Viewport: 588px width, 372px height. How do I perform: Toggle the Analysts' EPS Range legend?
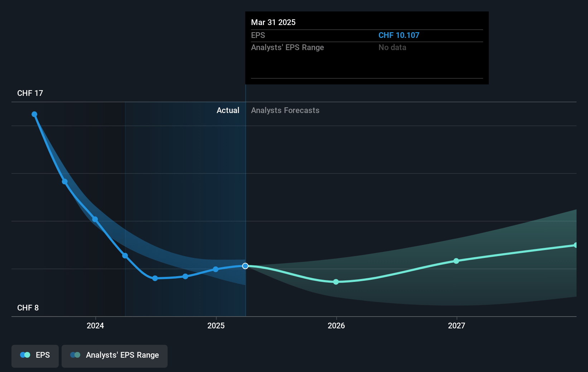click(115, 356)
